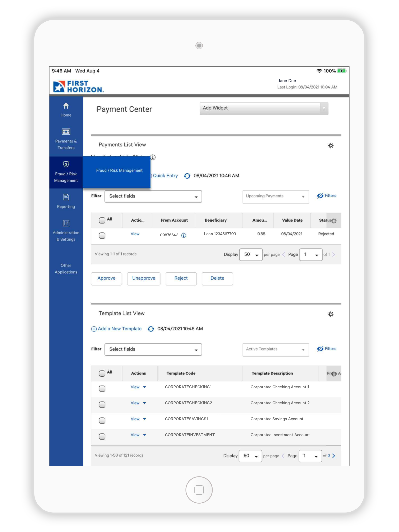The image size is (399, 532).
Task: Click the Add a New Template link
Action: click(x=120, y=329)
